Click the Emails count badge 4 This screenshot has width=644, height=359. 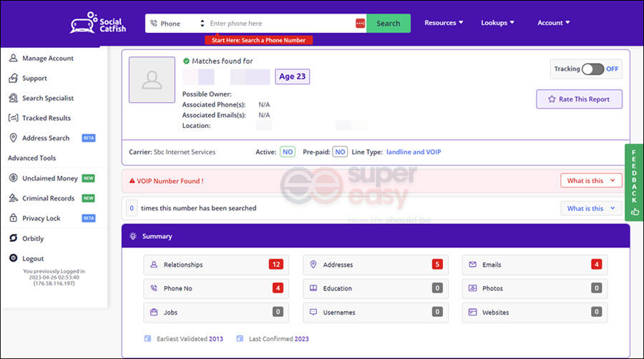pos(596,265)
